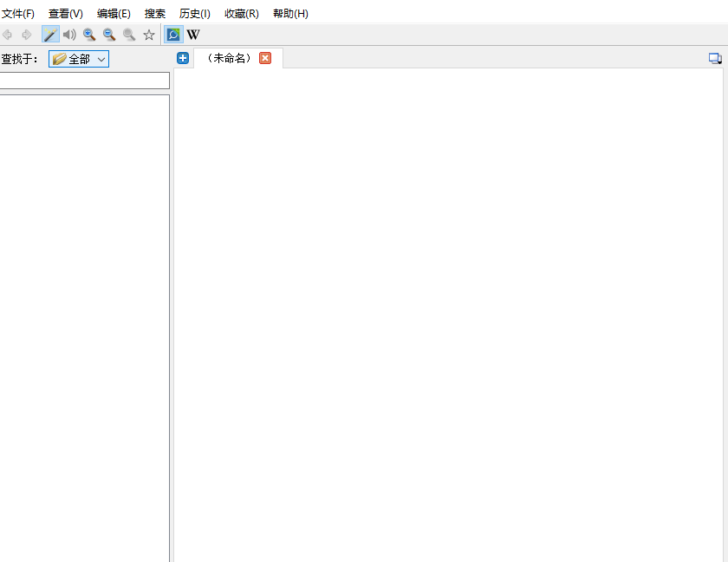
Task: Click the star add to favorites icon
Action: 148,35
